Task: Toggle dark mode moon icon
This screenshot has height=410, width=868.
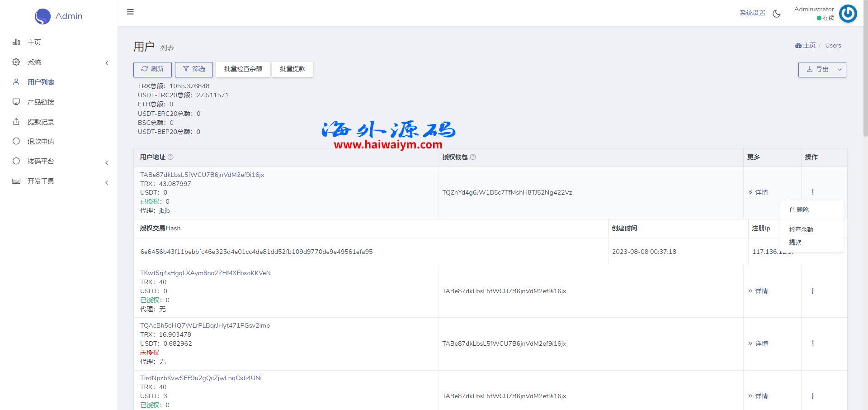Action: pos(777,14)
